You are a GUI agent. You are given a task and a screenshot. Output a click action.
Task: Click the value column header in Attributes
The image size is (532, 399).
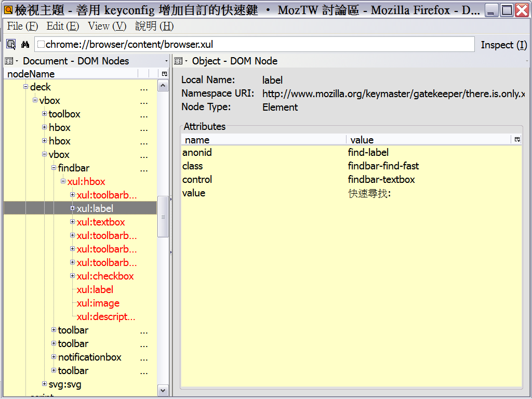(429, 140)
